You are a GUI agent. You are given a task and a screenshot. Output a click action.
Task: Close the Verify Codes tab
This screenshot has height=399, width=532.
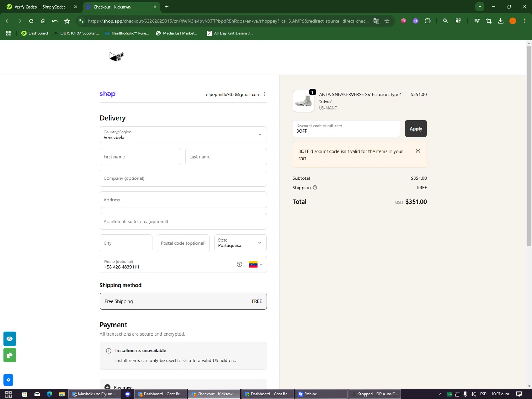coord(76,7)
